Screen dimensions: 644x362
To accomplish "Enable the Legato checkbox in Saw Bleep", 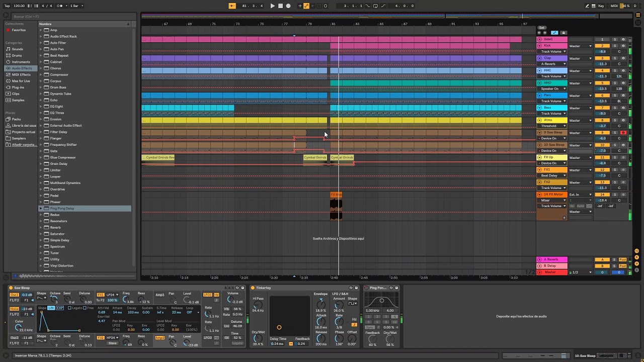I will 69,308.
